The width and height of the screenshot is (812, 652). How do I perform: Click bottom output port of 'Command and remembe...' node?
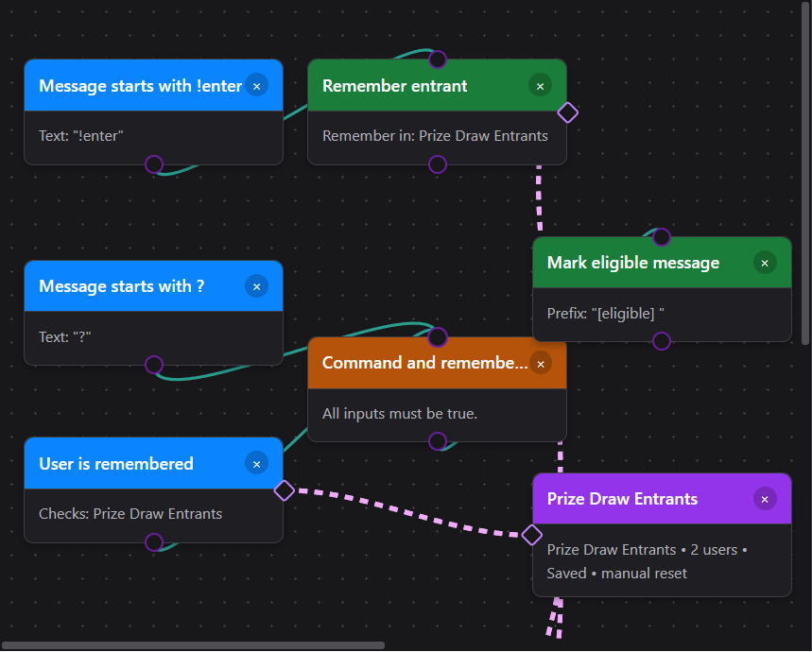tap(438, 441)
